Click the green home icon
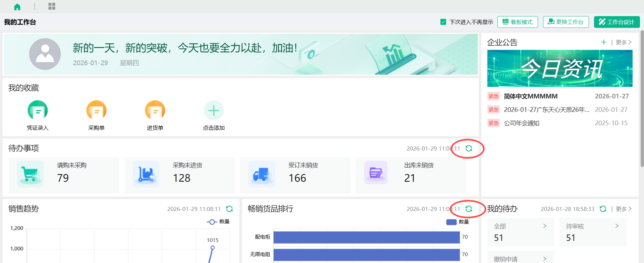The image size is (644, 263). (17, 7)
